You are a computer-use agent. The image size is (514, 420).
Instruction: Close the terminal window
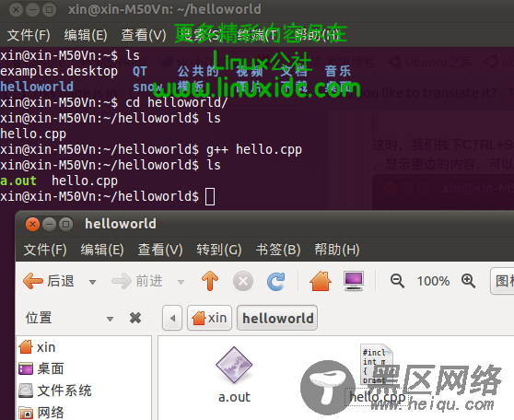[x=16, y=10]
